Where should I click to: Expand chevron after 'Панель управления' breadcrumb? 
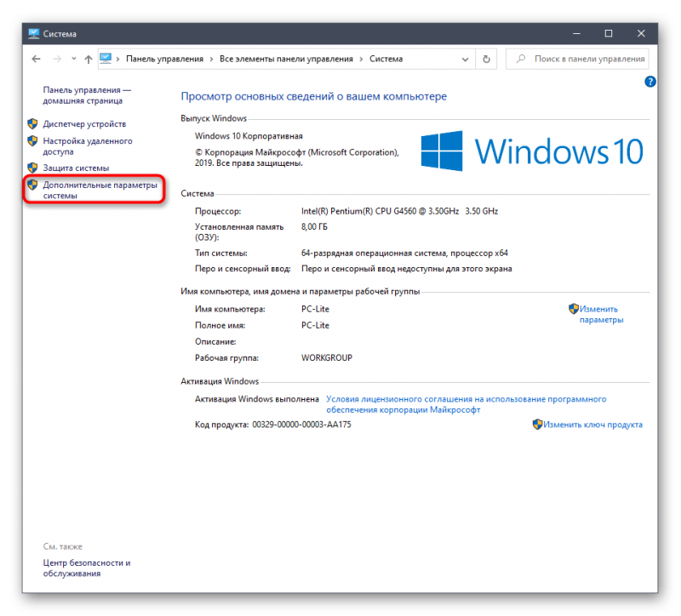pyautogui.click(x=211, y=59)
